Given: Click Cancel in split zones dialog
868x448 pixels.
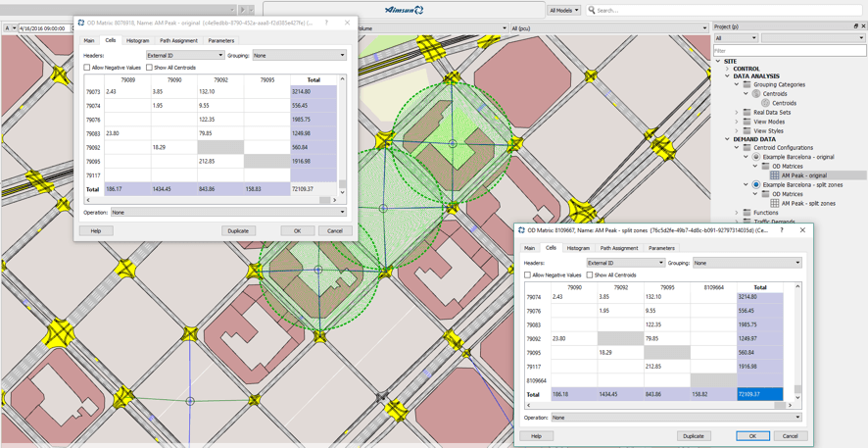Looking at the screenshot, I should (x=791, y=436).
